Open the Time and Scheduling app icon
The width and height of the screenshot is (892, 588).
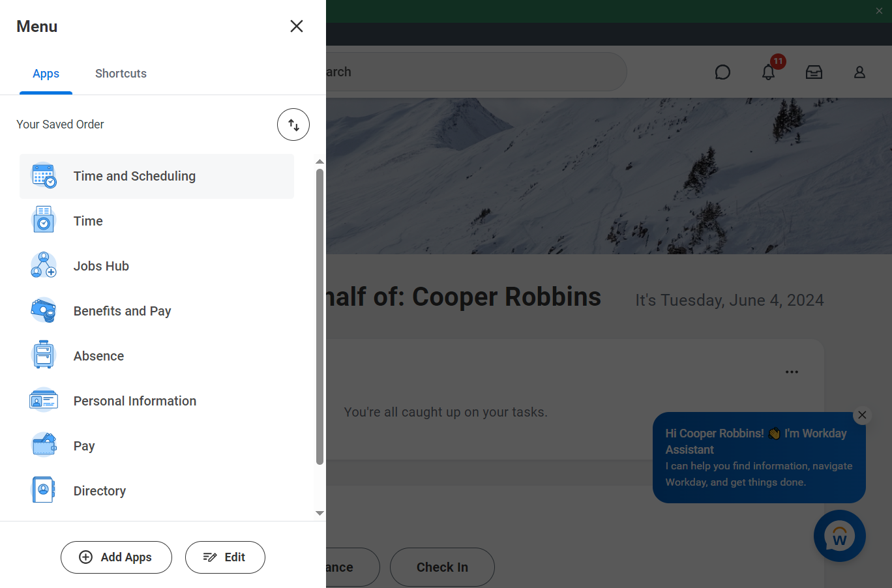44,176
